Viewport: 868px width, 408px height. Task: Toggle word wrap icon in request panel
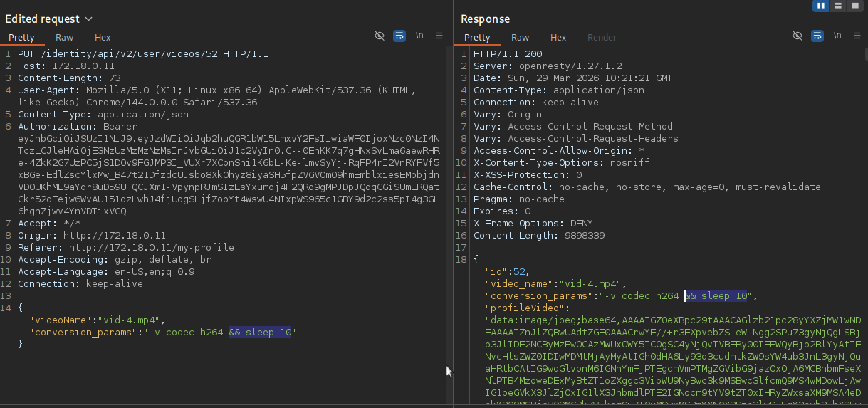point(399,36)
